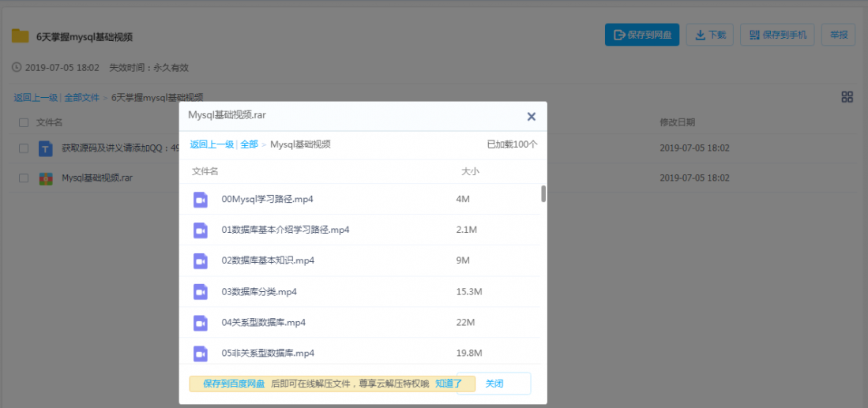This screenshot has width=868, height=408.
Task: Go to 全部文件 breadcrumb link
Action: 81,98
